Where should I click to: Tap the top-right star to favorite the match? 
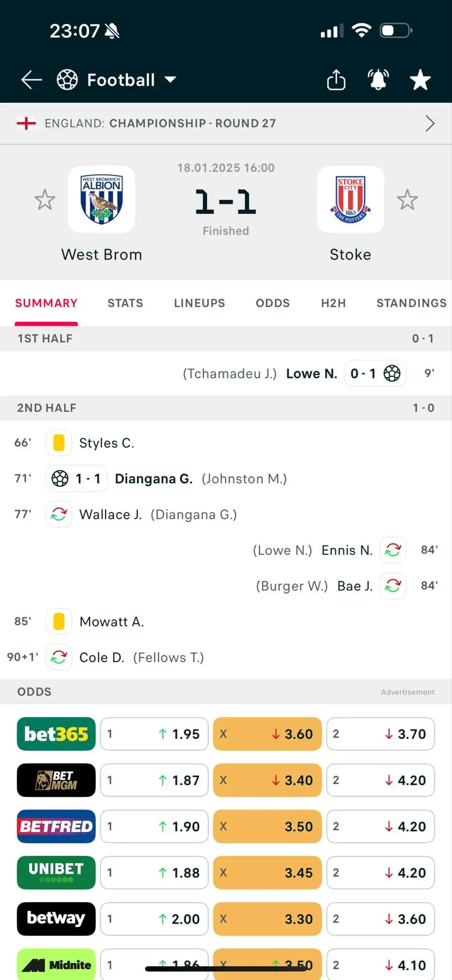(420, 79)
